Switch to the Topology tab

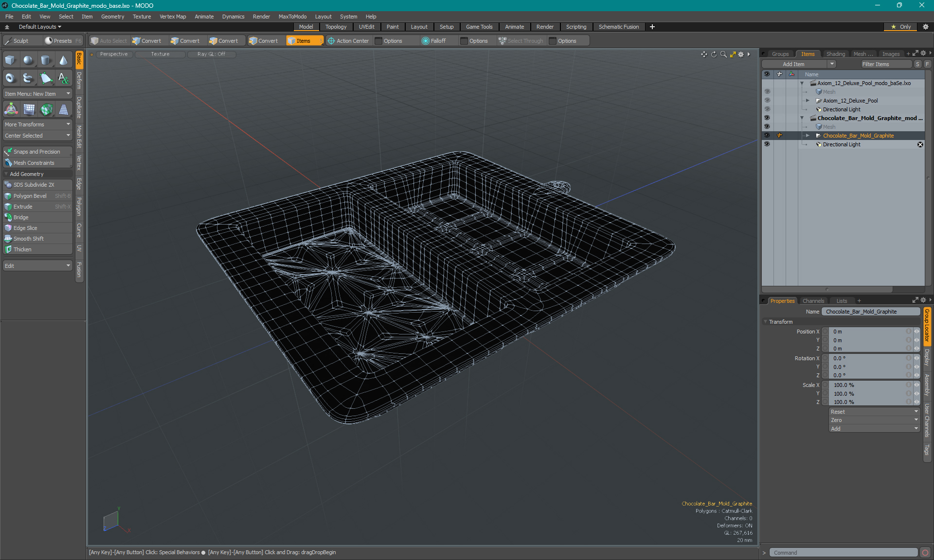(336, 27)
